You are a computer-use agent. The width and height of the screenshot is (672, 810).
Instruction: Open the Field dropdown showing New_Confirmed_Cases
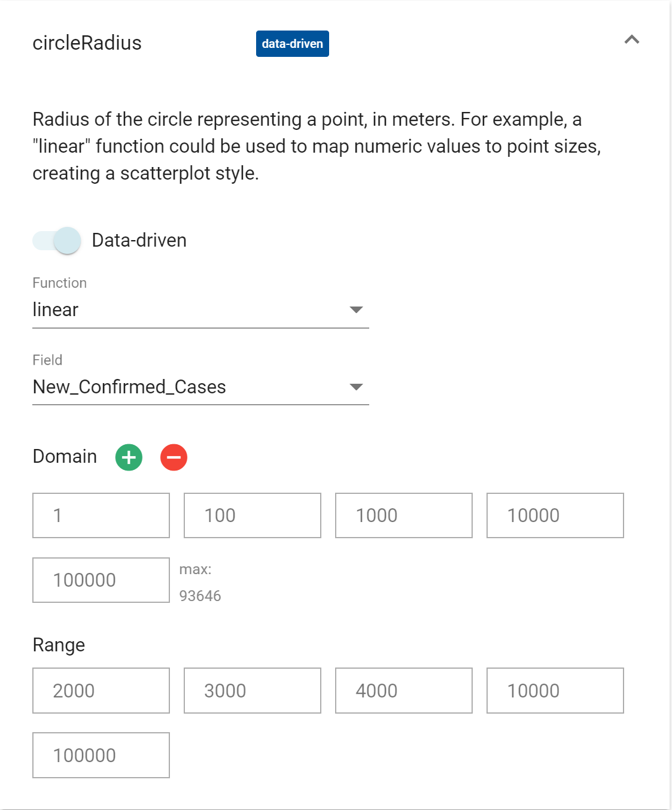pos(200,387)
